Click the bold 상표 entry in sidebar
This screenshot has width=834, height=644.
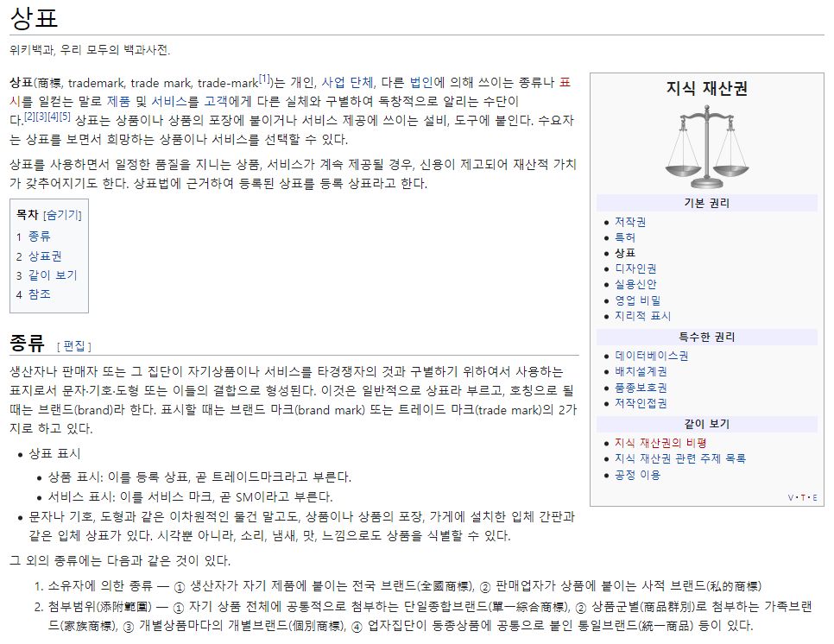click(625, 253)
